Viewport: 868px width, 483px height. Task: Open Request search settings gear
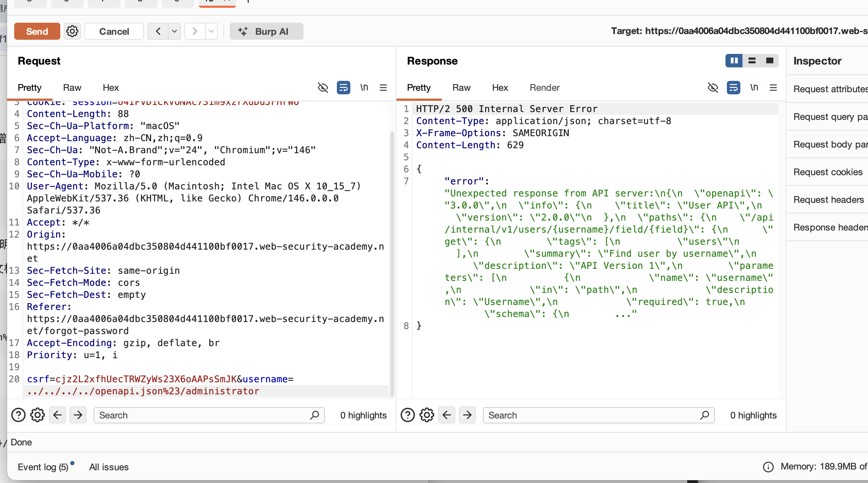pos(38,415)
